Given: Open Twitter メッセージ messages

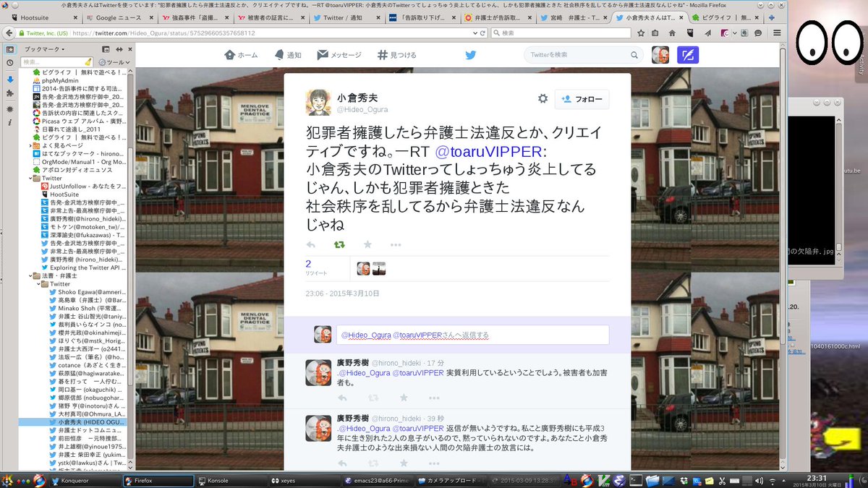Looking at the screenshot, I should click(x=339, y=55).
